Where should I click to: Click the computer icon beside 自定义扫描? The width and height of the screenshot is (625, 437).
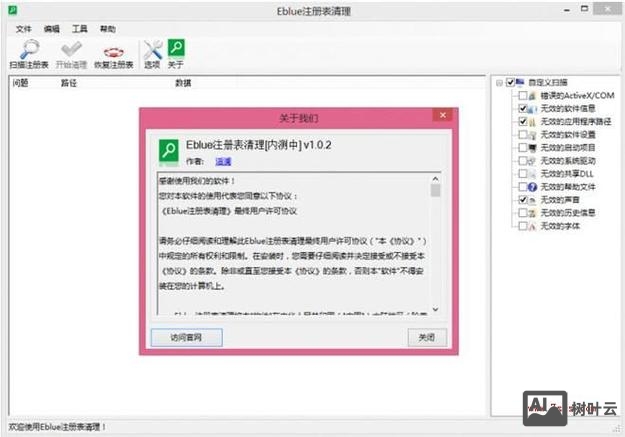pyautogui.click(x=520, y=83)
